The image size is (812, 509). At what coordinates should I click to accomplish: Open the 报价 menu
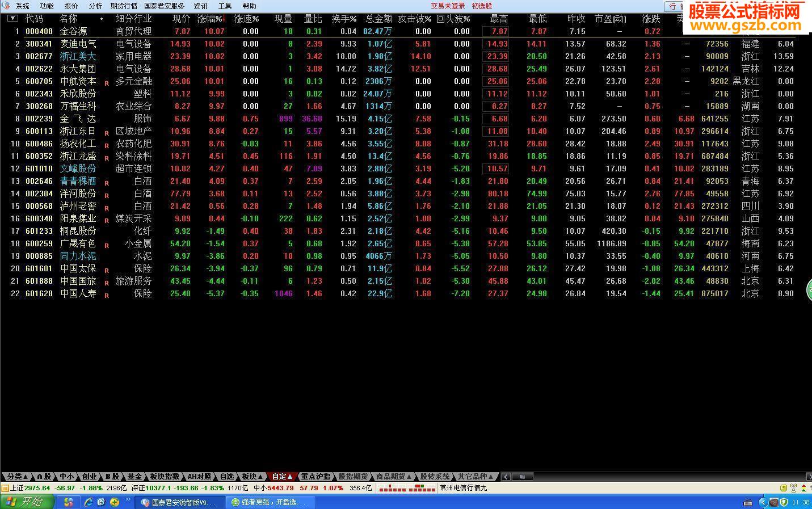71,6
